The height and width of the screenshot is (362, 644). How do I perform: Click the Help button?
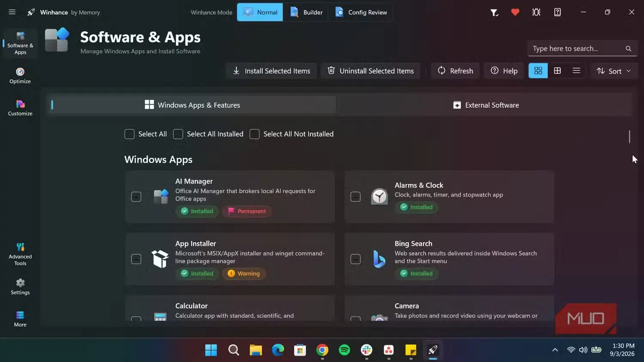pos(504,71)
